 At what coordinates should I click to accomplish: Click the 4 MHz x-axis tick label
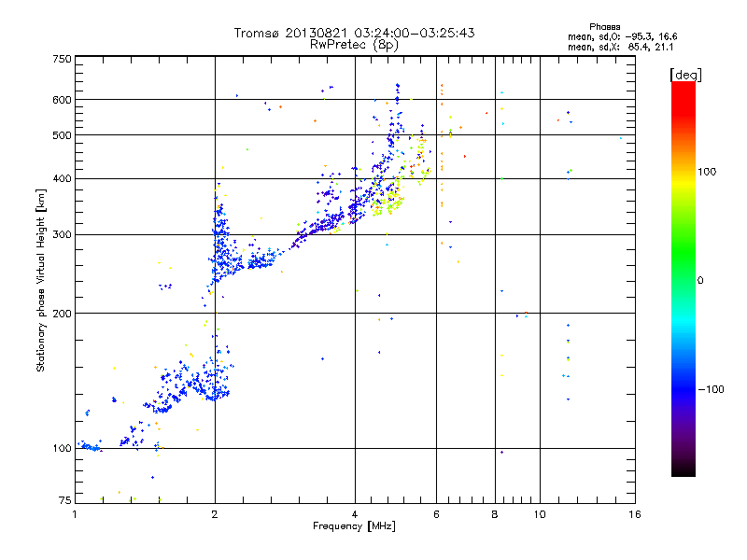(355, 514)
